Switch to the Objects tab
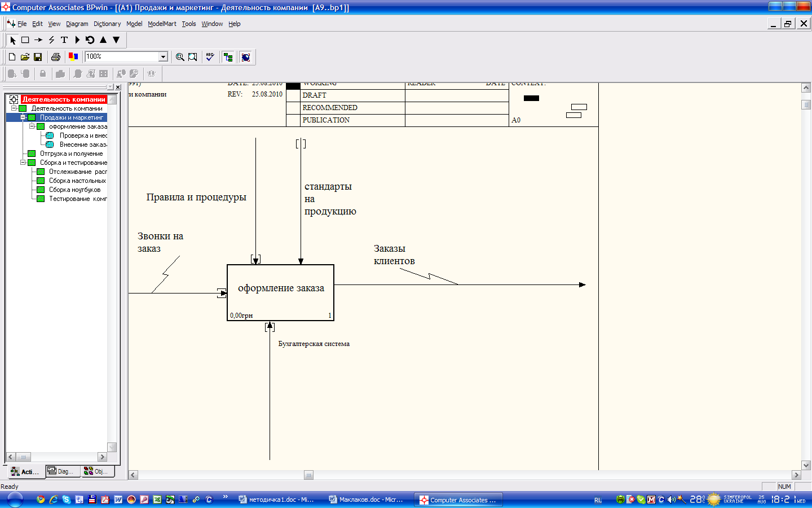The image size is (812, 508). [98, 471]
